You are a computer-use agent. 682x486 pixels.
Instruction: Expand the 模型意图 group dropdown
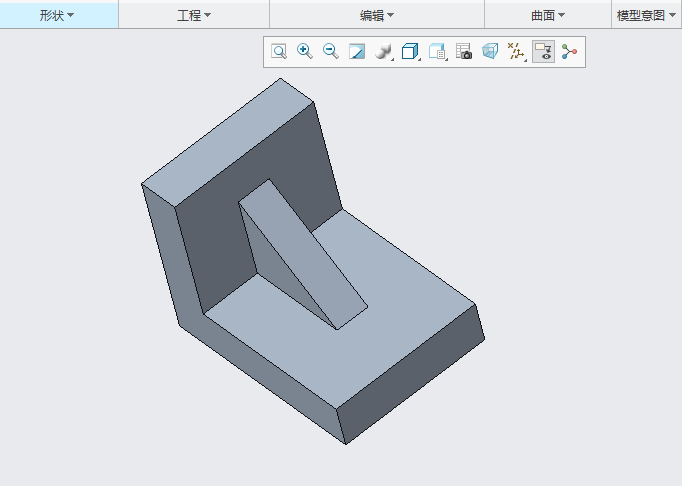point(648,15)
